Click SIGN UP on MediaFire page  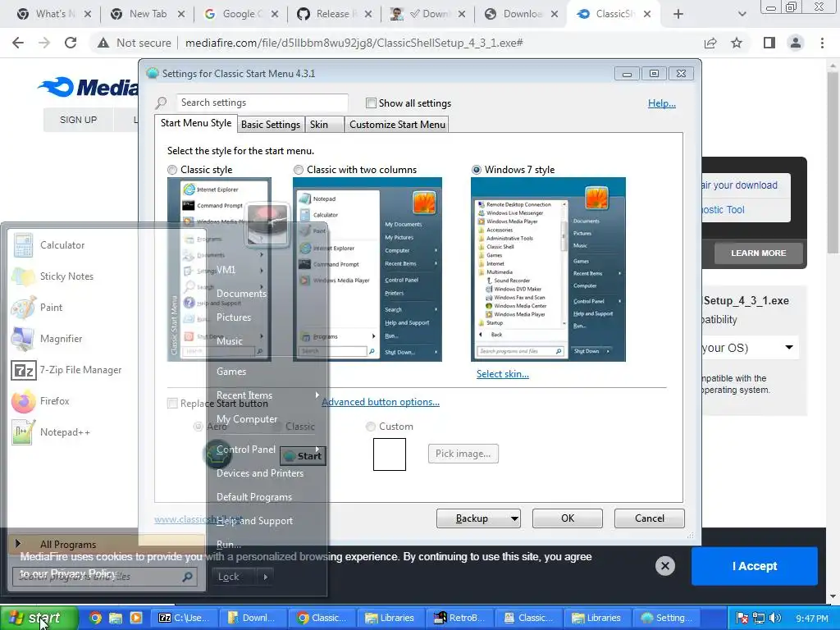78,120
